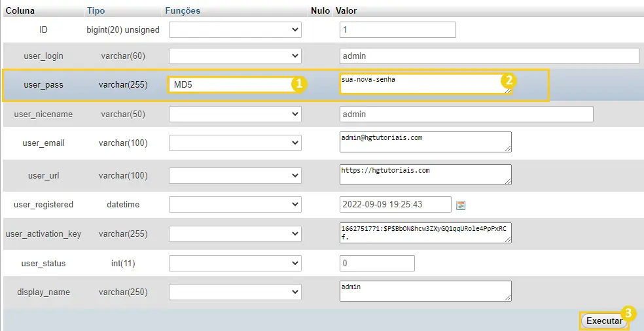Open the function dropdown for user_email row
644x331 pixels.
pyautogui.click(x=235, y=143)
